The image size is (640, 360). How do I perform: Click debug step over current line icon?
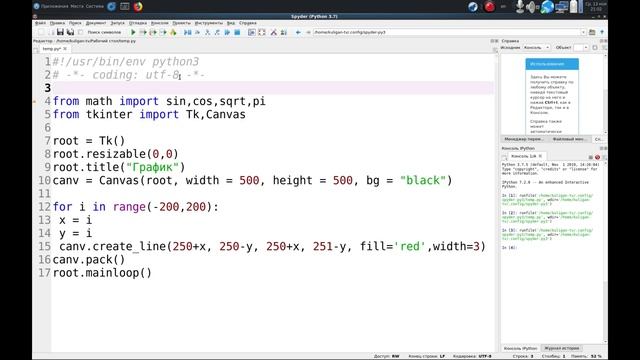(198, 32)
